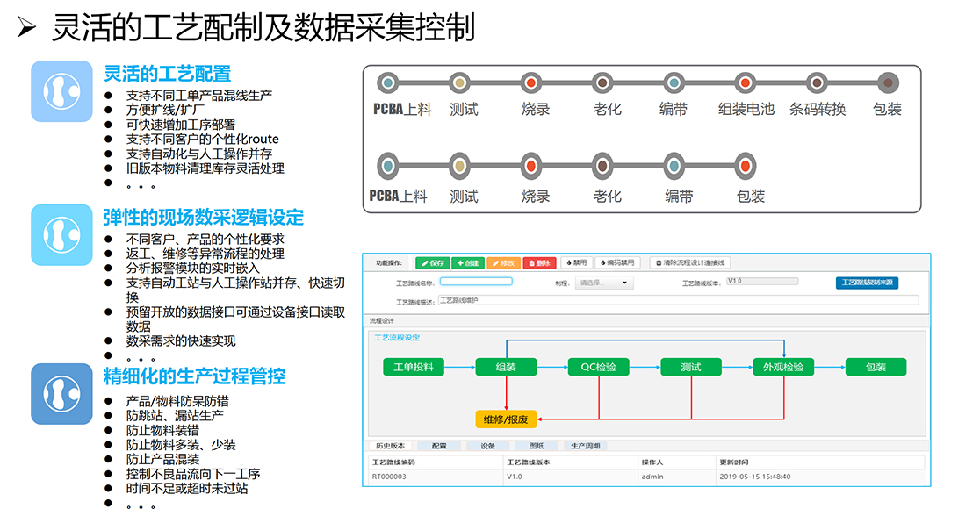This screenshot has height=516, width=980.
Task: Select the 外观检验 flow block
Action: pyautogui.click(x=783, y=367)
